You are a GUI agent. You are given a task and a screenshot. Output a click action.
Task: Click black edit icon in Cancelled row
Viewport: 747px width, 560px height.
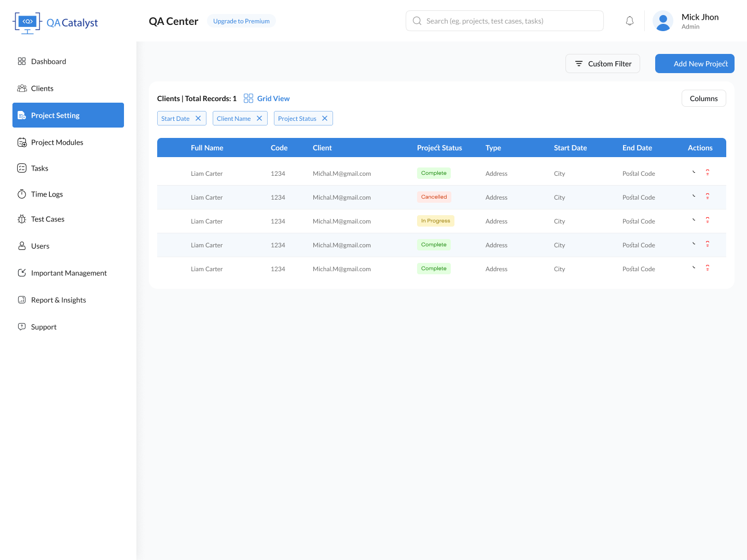coord(694,196)
